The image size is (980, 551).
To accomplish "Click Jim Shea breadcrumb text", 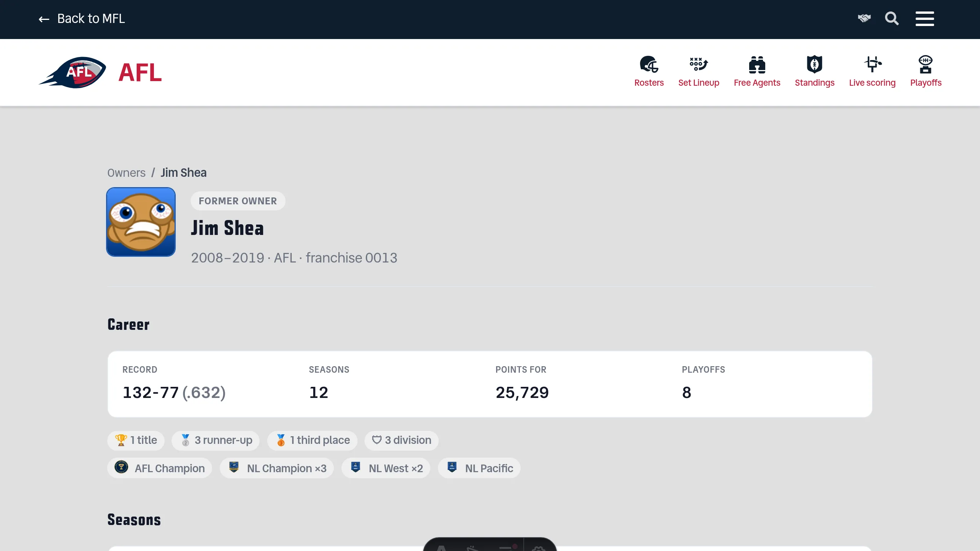I will [x=183, y=173].
